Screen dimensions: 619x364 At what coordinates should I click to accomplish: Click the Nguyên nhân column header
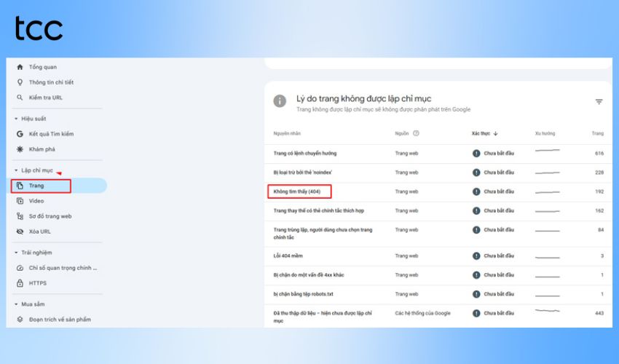pos(287,133)
